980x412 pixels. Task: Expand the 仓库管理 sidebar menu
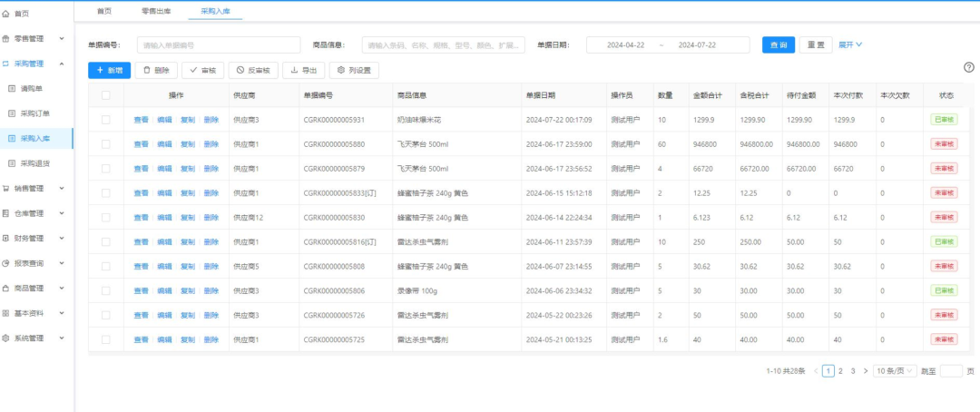36,213
